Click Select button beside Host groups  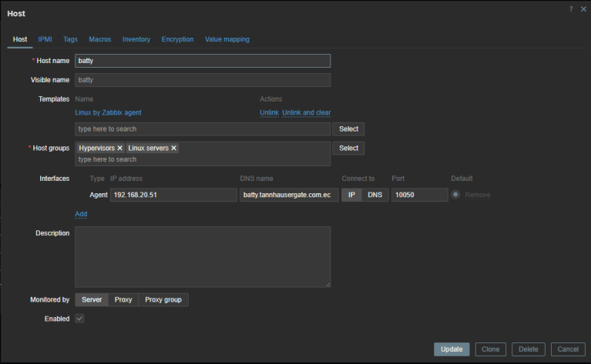coord(348,148)
